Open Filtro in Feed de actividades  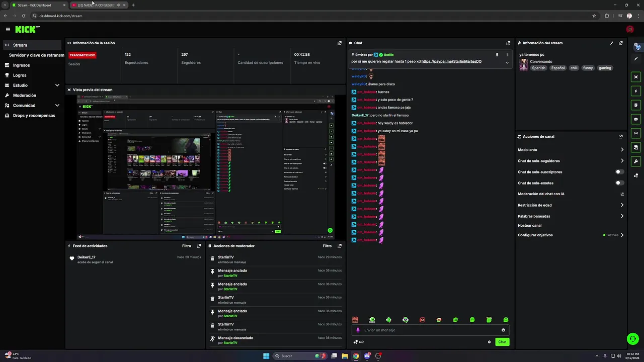(x=187, y=246)
